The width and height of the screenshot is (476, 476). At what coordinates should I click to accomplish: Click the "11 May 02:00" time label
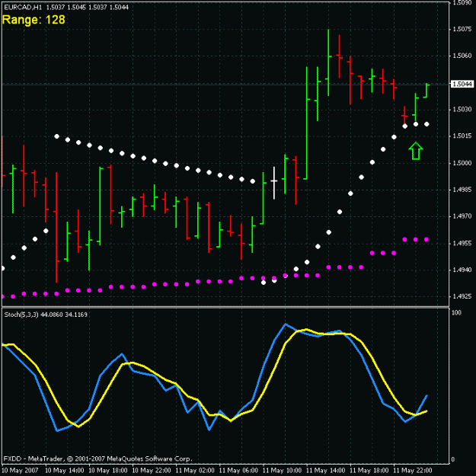coord(195,470)
